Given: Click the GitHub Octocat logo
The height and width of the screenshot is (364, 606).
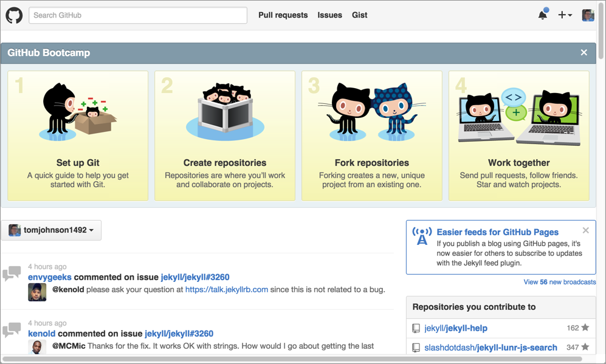Looking at the screenshot, I should click(x=14, y=15).
